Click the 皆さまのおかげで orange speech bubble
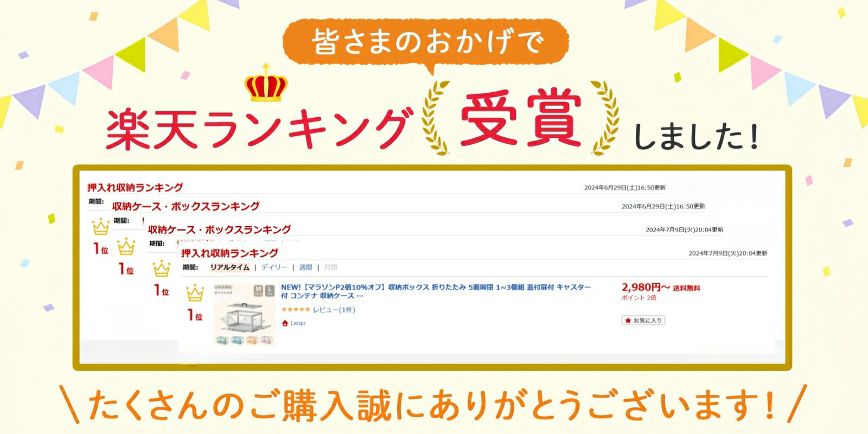 pos(426,43)
